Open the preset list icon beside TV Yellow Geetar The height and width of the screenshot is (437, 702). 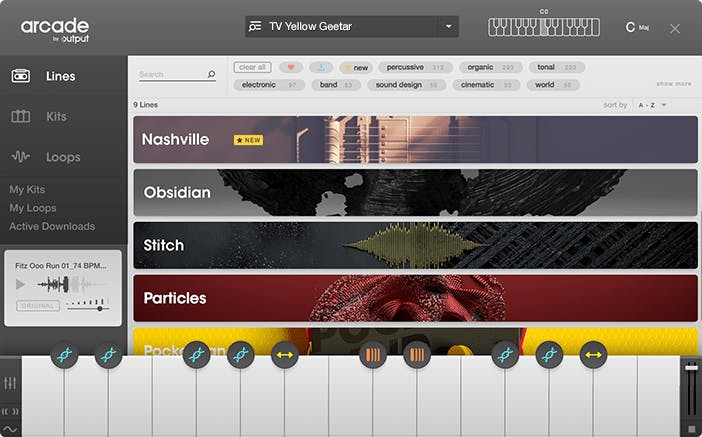[x=255, y=26]
